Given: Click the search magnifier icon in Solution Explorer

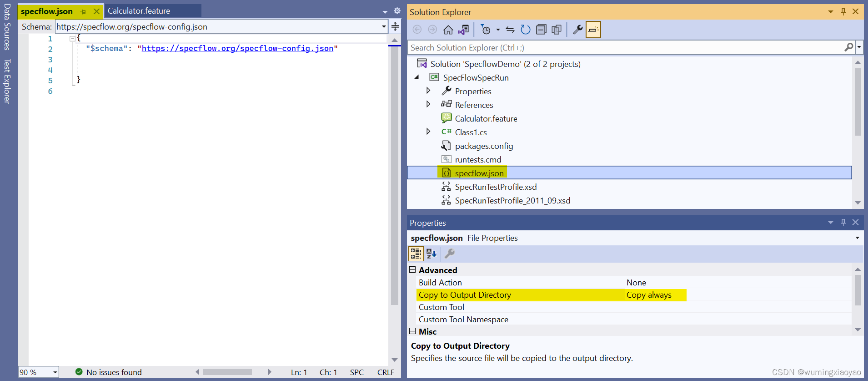Looking at the screenshot, I should tap(848, 47).
